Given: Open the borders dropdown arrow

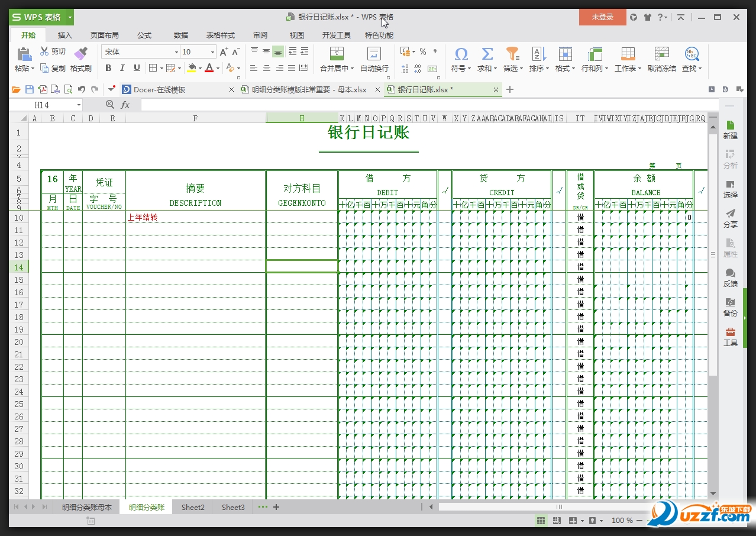Looking at the screenshot, I should point(161,69).
